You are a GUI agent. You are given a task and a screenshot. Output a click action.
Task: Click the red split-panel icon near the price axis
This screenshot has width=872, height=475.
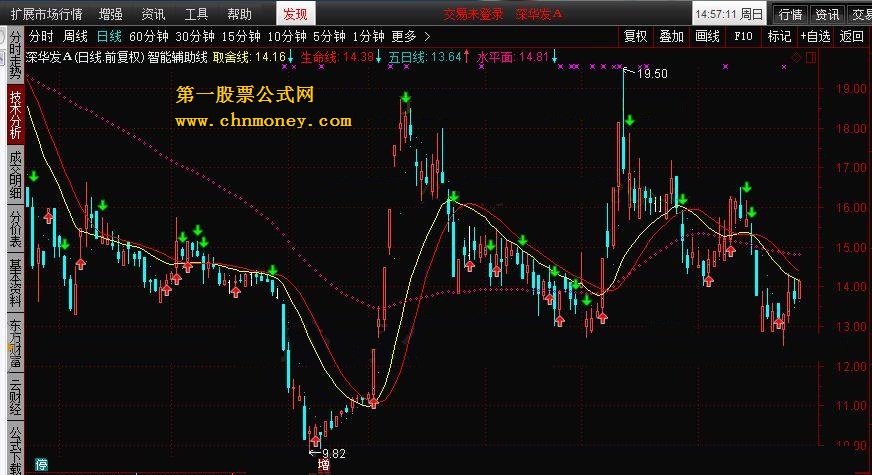click(811, 57)
